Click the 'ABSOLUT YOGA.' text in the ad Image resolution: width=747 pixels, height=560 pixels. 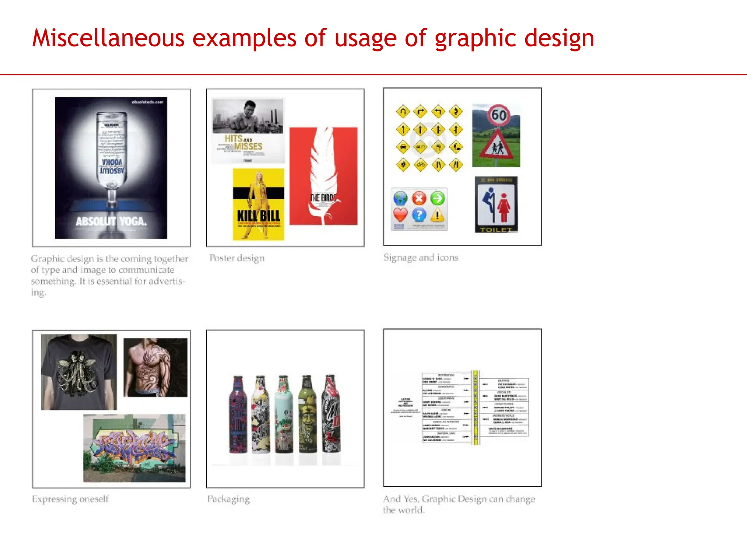(x=111, y=221)
